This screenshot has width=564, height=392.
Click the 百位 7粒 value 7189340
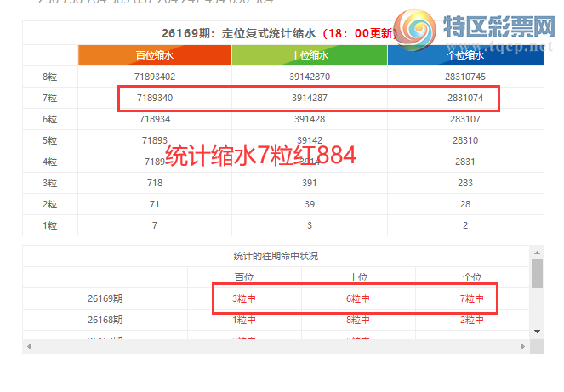point(155,98)
